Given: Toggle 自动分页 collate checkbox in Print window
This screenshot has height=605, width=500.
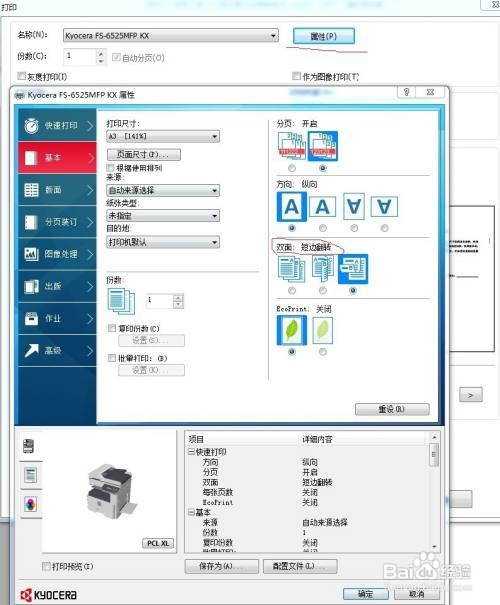Looking at the screenshot, I should (x=116, y=57).
